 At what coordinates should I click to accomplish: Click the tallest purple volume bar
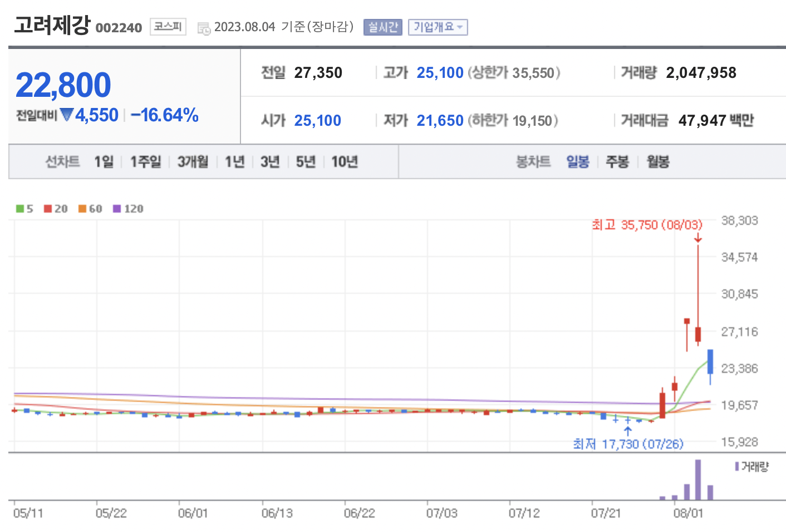[x=698, y=480]
